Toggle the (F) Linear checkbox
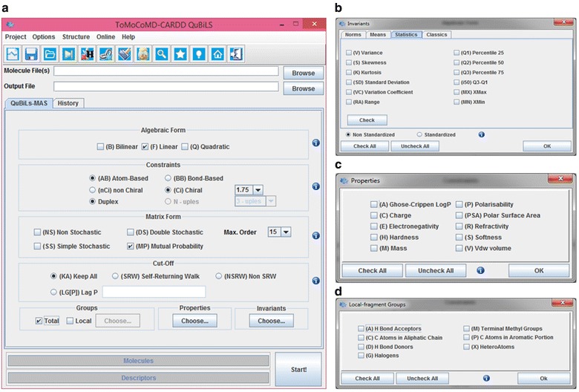Viewport: 579px width, 392px height. pos(145,147)
